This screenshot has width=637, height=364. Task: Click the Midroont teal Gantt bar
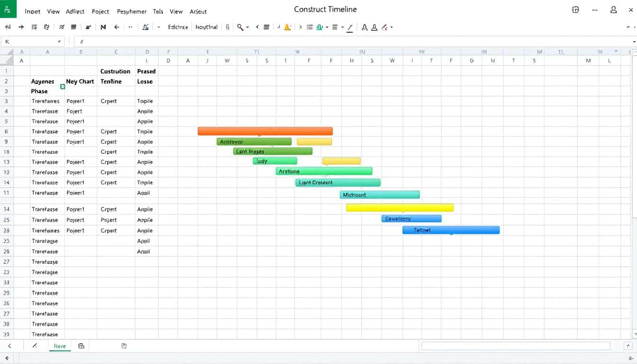(x=380, y=195)
